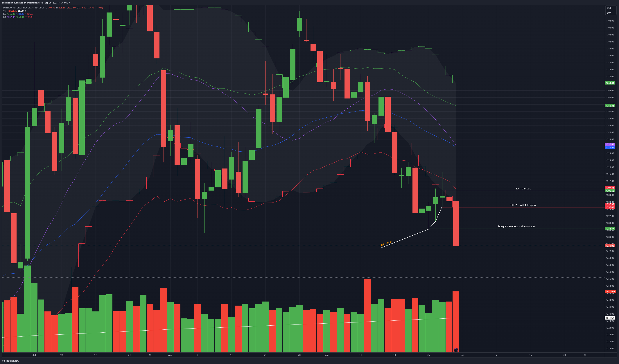Click the TradingView logo at bottom left

click(x=10, y=361)
